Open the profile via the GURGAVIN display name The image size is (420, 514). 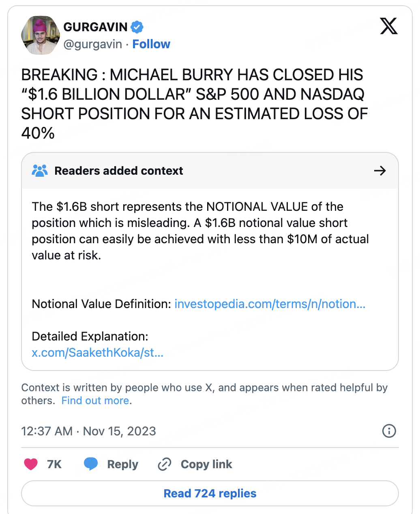point(95,27)
